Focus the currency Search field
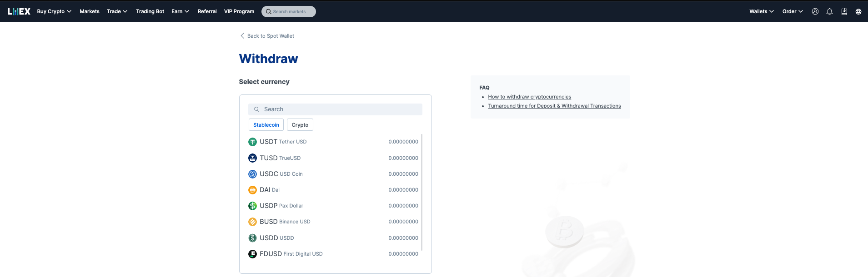The width and height of the screenshot is (868, 277). point(335,109)
